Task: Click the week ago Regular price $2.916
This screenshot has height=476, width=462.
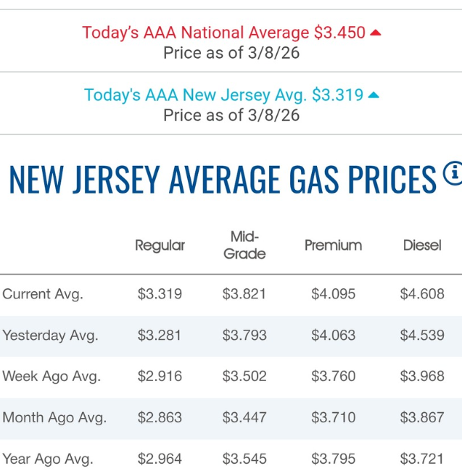Action: 160,376
